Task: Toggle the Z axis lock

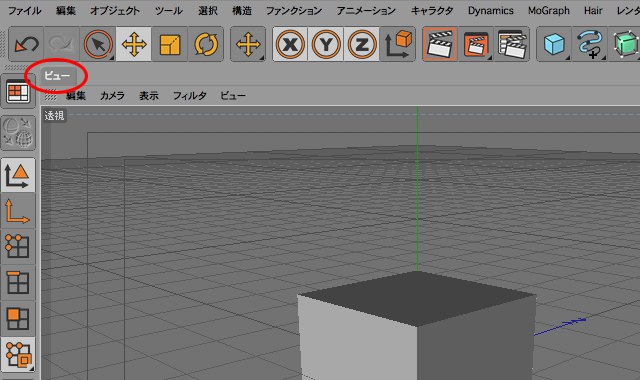Action: [362, 44]
